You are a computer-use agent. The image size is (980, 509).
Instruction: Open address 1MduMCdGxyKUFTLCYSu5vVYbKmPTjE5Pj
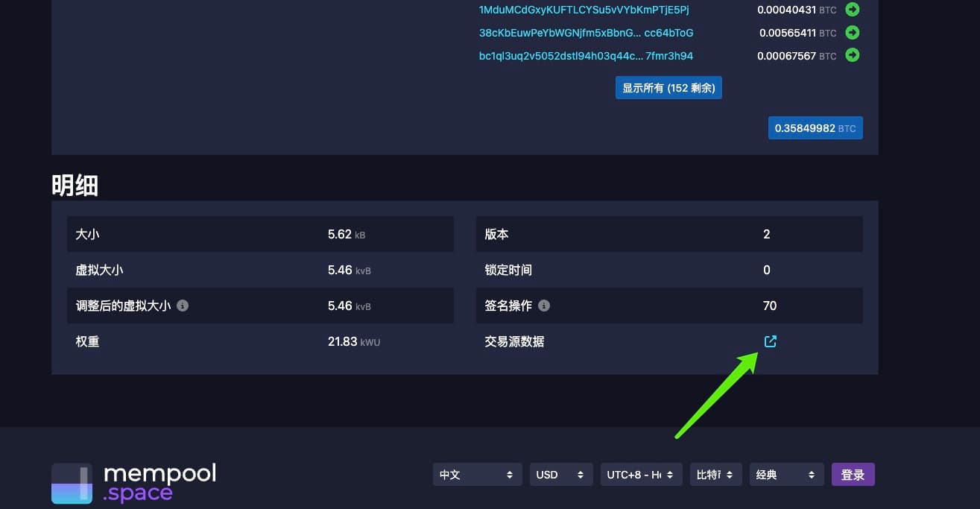click(x=584, y=10)
